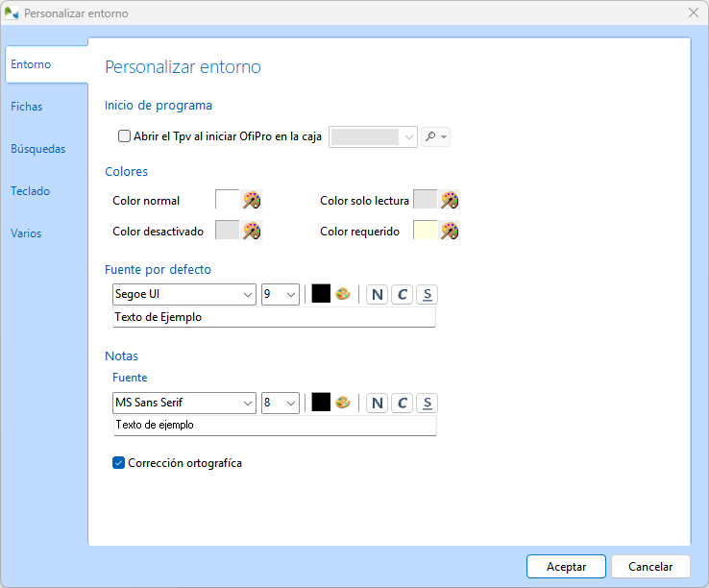Click the OfiPro app icon in title bar
709x588 pixels.
pos(11,12)
